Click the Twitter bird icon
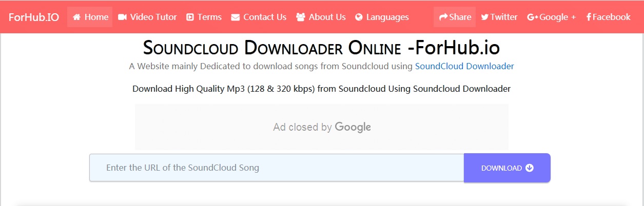The height and width of the screenshot is (206, 644). click(484, 17)
